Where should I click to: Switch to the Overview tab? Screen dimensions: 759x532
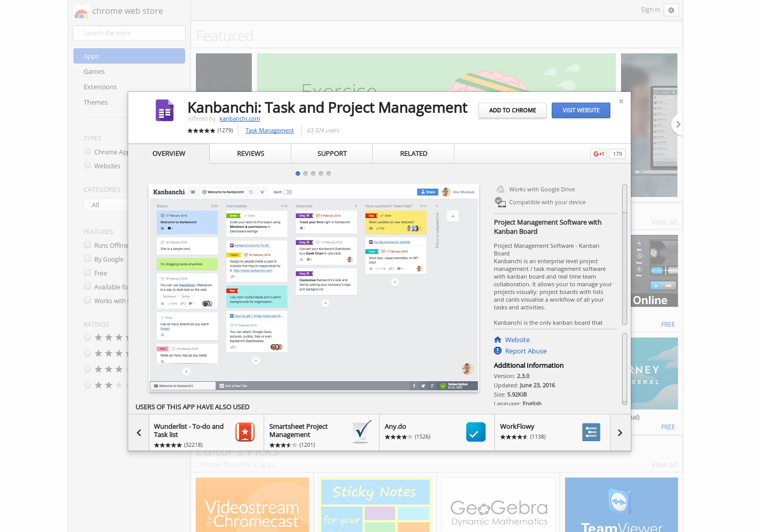coord(169,153)
